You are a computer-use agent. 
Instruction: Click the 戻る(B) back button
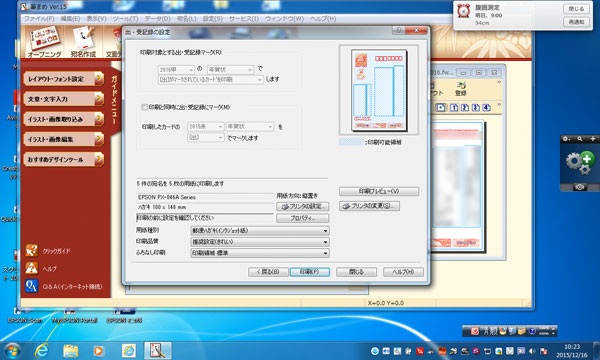pos(268,272)
